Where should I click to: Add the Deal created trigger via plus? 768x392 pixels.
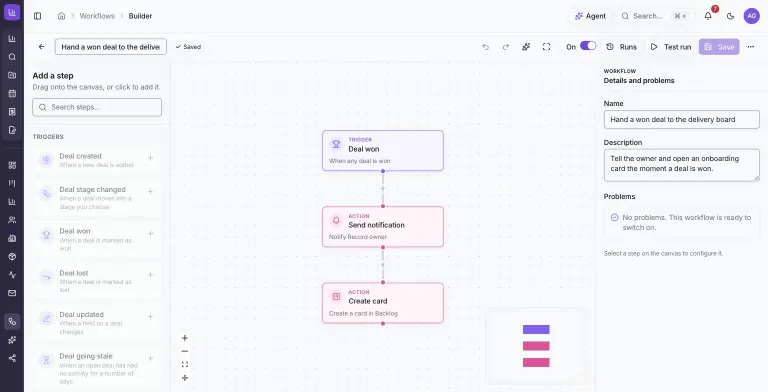click(150, 158)
